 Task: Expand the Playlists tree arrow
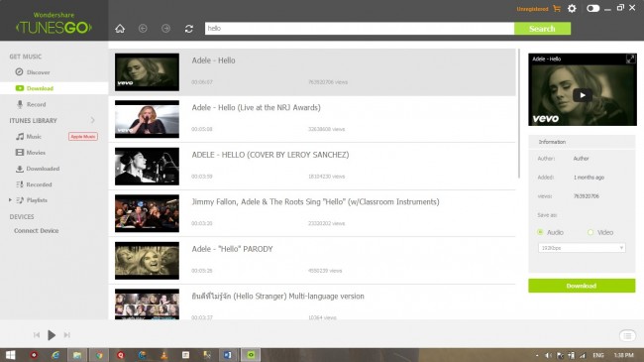tap(10, 200)
